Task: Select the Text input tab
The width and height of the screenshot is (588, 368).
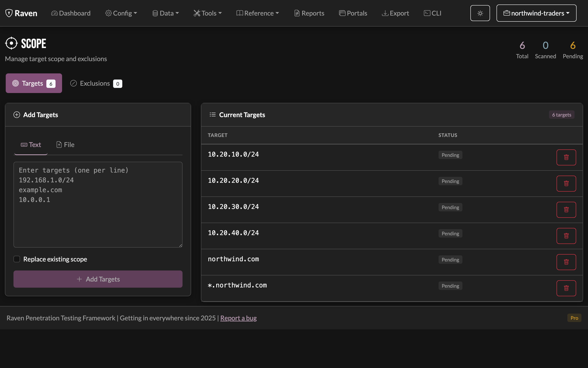Action: coord(31,145)
